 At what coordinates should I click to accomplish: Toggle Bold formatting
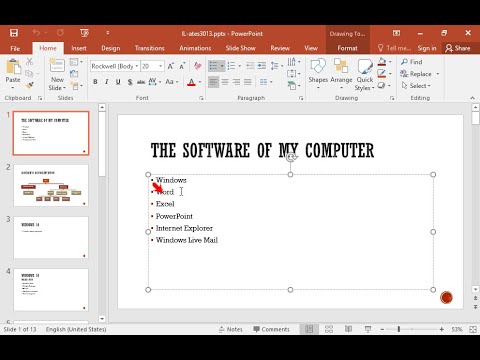click(x=95, y=82)
